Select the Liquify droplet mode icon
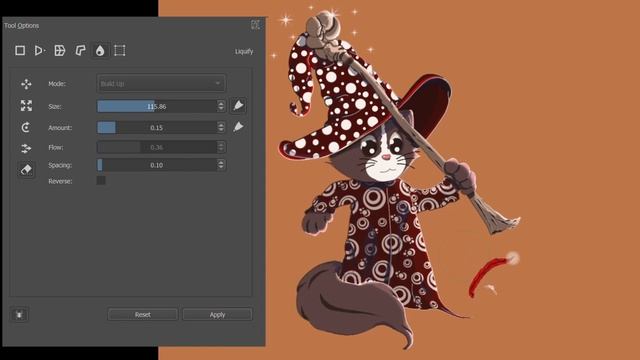Viewport: 640px width, 360px height. pos(100,51)
